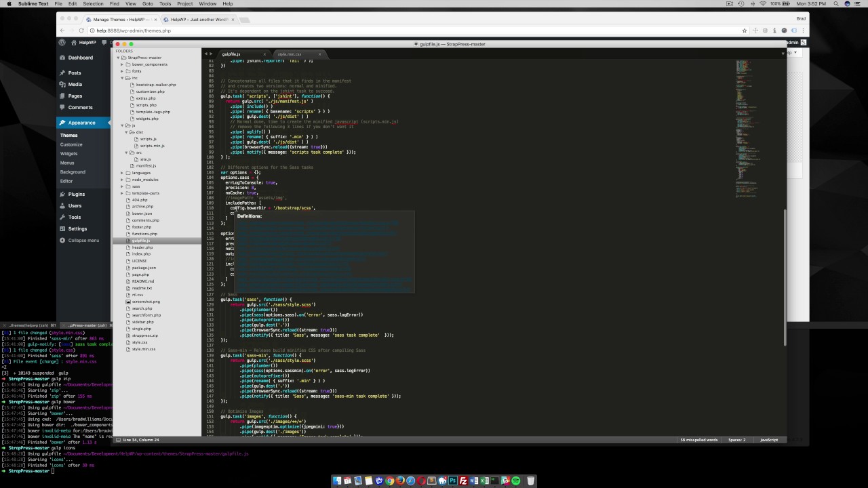Open Widgets under Appearance
Screen dimensions: 868x488
68,153
